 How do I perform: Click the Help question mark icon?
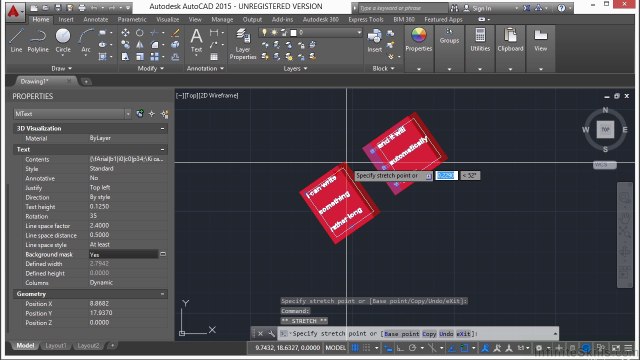(x=562, y=8)
